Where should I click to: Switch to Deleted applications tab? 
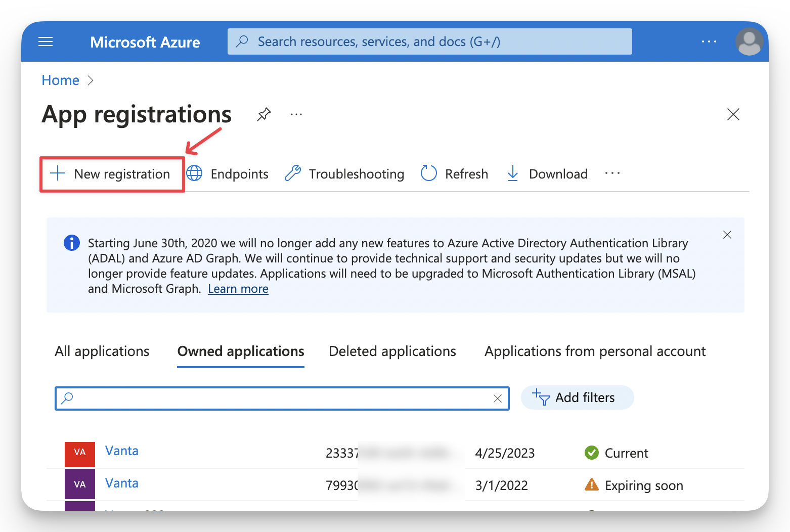click(x=392, y=351)
